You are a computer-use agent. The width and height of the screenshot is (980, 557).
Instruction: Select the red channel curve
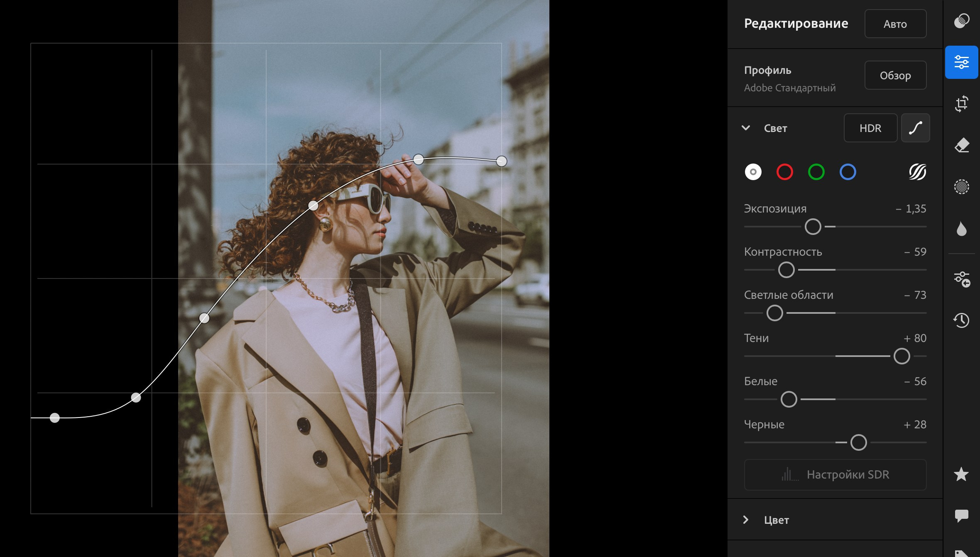784,172
